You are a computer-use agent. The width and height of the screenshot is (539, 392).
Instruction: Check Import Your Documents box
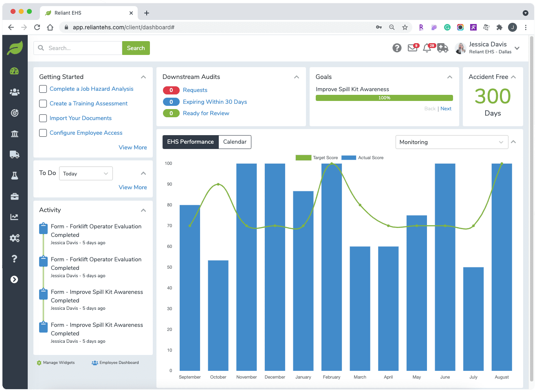pos(43,118)
